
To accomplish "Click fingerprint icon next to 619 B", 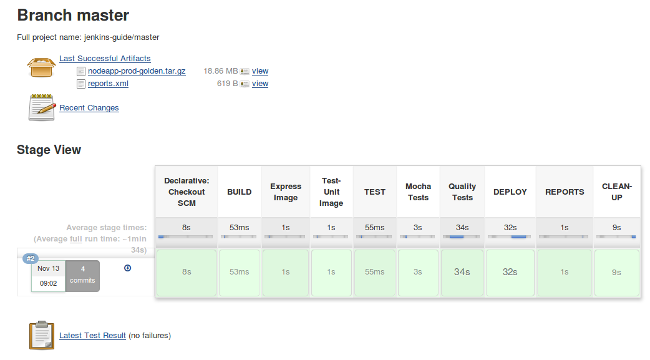I will click(245, 84).
